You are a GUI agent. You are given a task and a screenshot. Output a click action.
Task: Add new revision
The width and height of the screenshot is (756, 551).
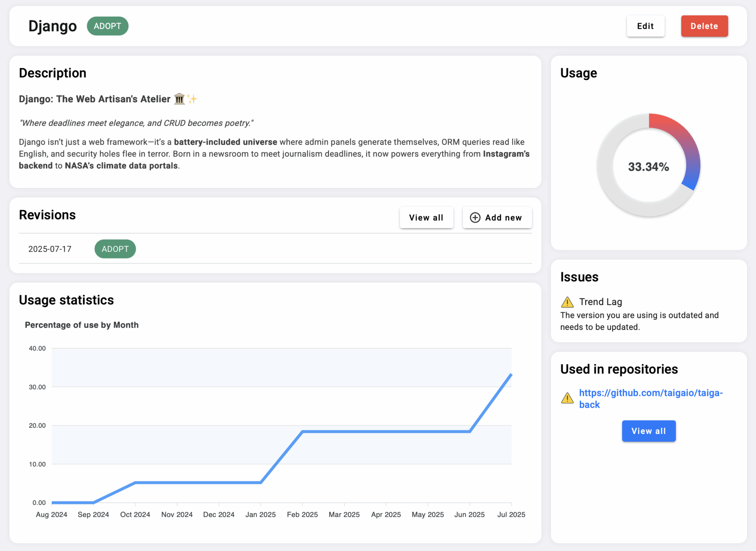[x=497, y=218]
